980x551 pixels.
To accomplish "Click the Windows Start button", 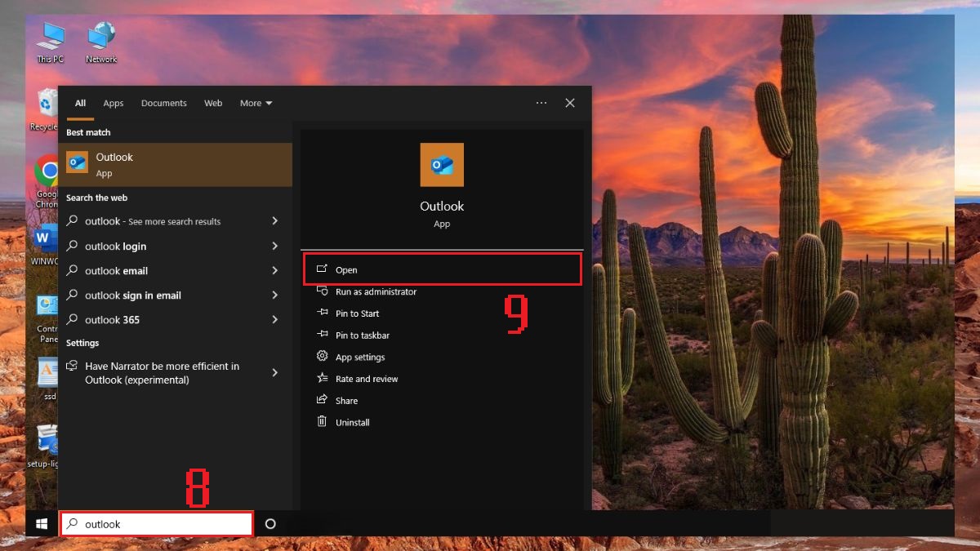I will (41, 524).
